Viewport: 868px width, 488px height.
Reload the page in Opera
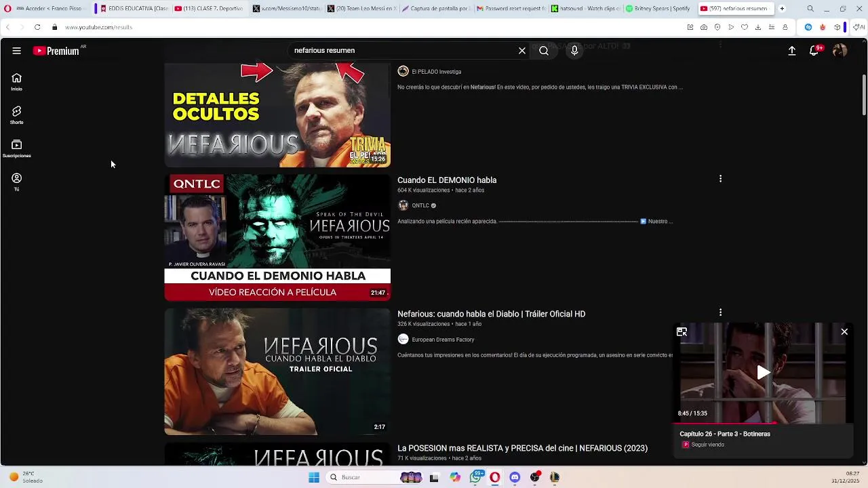coord(37,27)
